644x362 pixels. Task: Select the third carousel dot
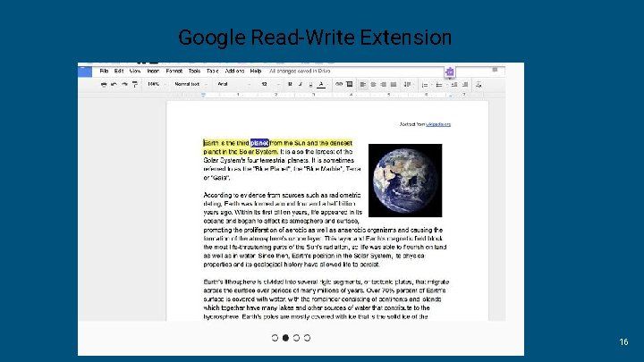296,338
